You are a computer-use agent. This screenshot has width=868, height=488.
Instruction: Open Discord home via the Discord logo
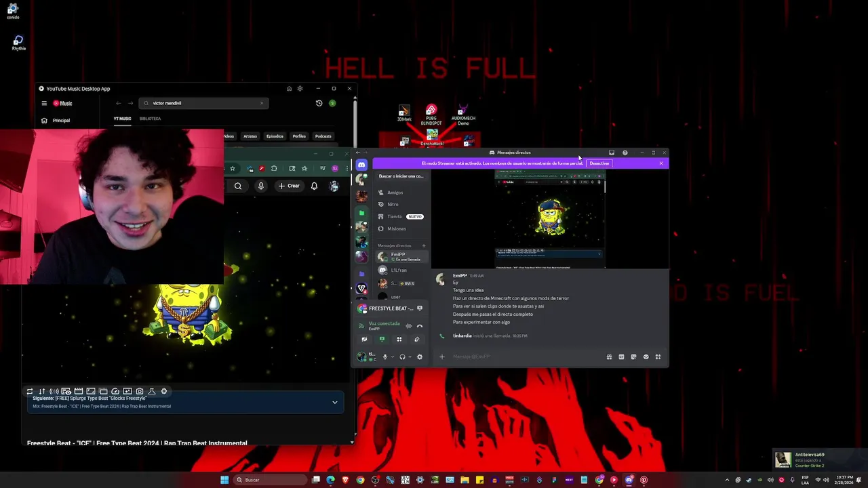click(x=362, y=165)
